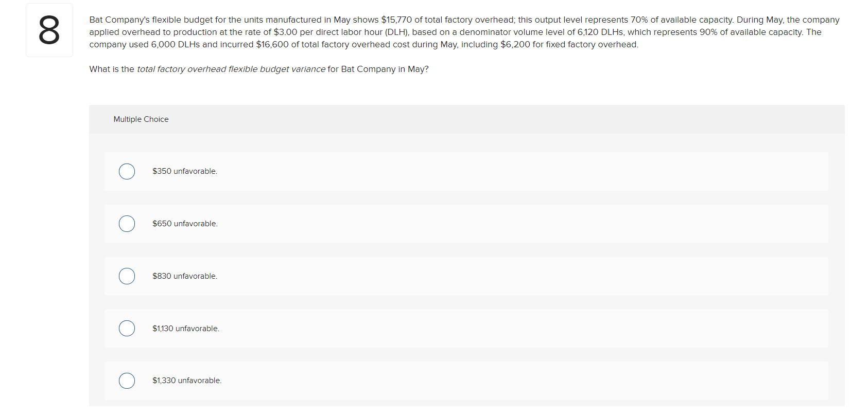Select the $1,330 unfavorable radio button
The height and width of the screenshot is (416, 868).
click(x=127, y=381)
